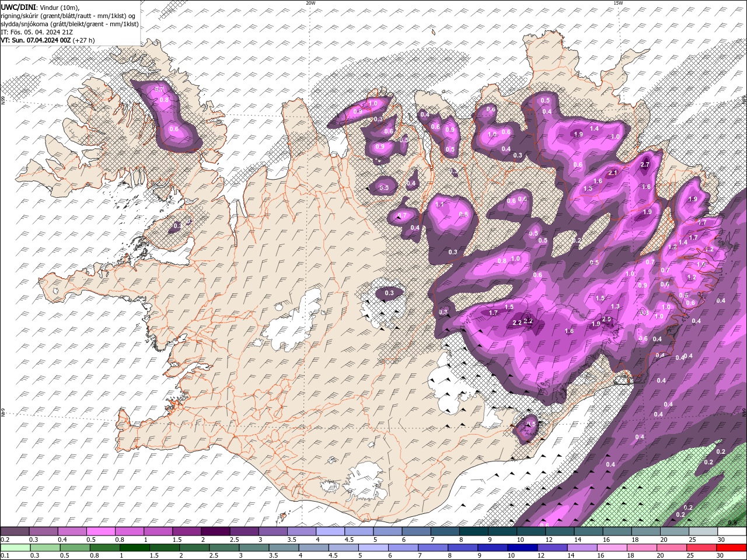This screenshot has width=747, height=560.
Task: Click top-row legend swatch between 8 and 9
Action: tap(475, 531)
